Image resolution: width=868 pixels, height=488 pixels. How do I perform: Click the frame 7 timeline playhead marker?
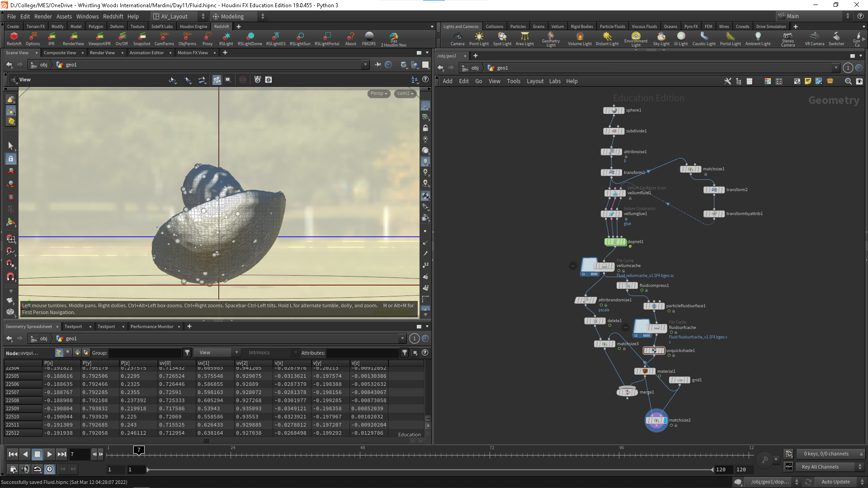click(139, 450)
